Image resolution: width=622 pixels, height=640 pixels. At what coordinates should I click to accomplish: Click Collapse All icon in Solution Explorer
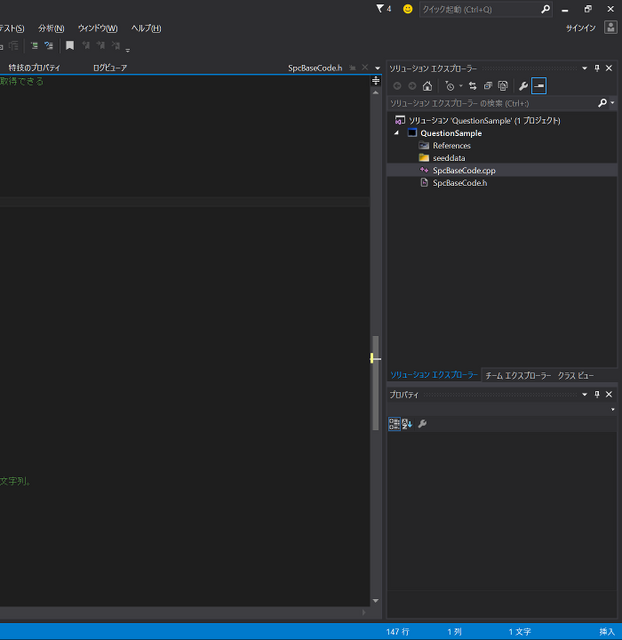click(488, 86)
